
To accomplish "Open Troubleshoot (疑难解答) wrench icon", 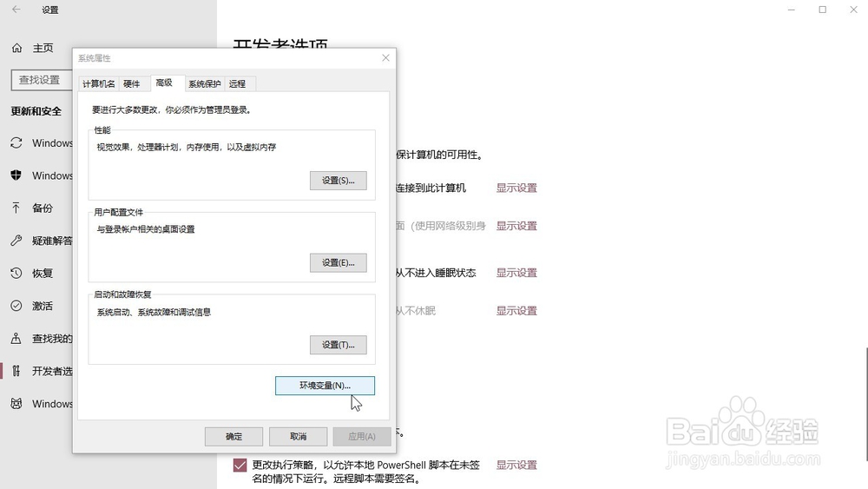I will click(16, 241).
